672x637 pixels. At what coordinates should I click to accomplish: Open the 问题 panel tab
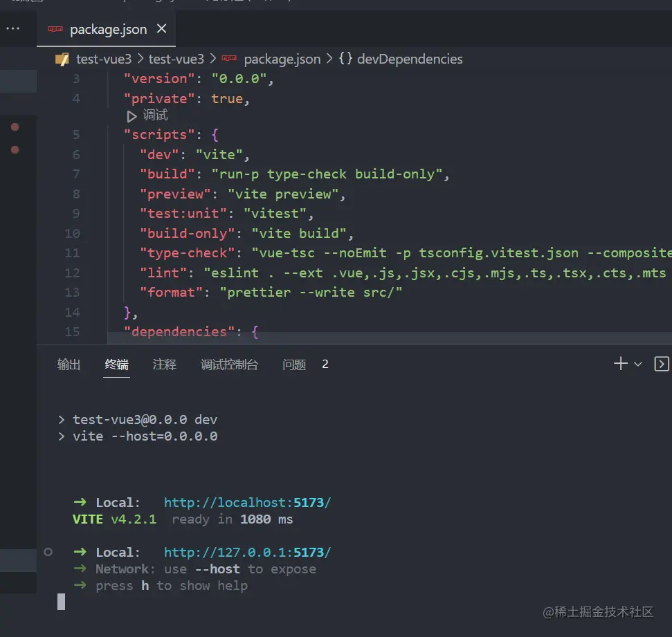tap(294, 364)
